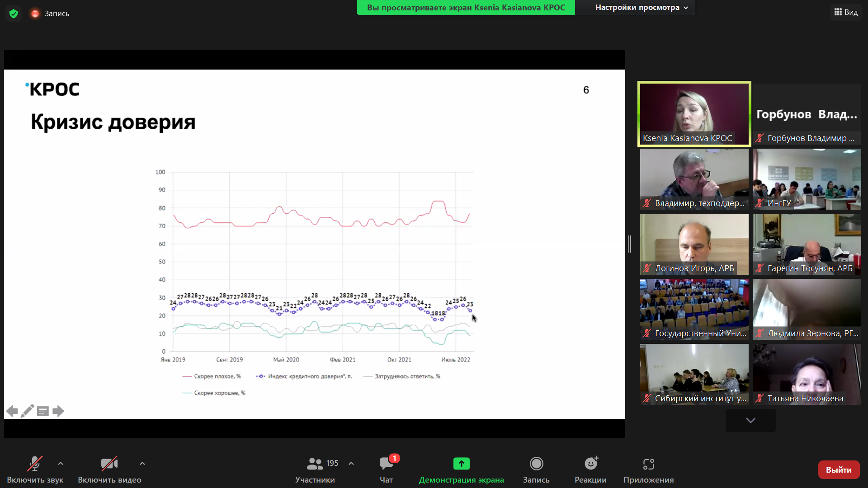This screenshot has width=868, height=488.
Task: Open the Participants panel icon
Action: (315, 464)
